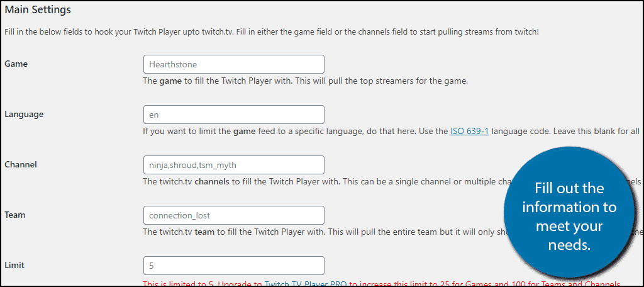This screenshot has height=287, width=644.
Task: Click the Game field's help description text
Action: point(305,81)
